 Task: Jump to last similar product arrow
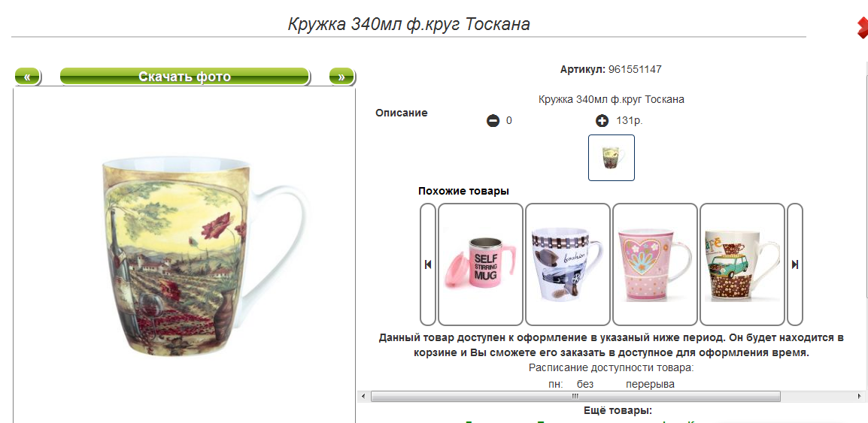(x=795, y=264)
